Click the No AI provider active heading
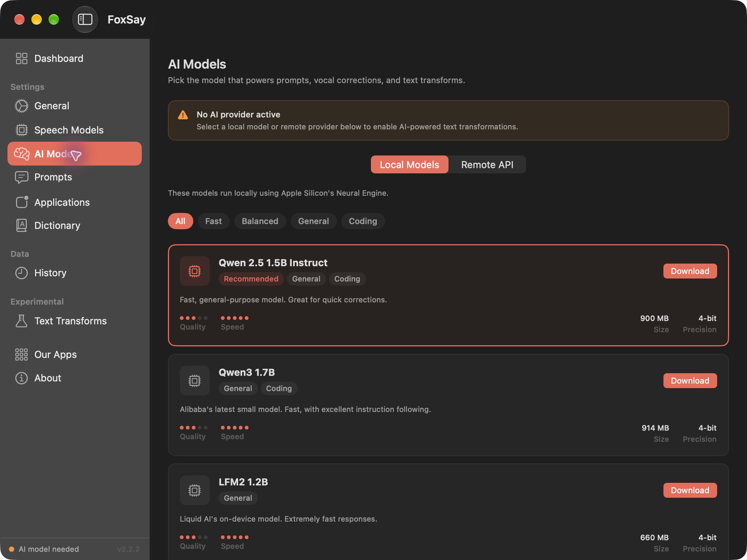Image resolution: width=747 pixels, height=560 pixels. (238, 114)
